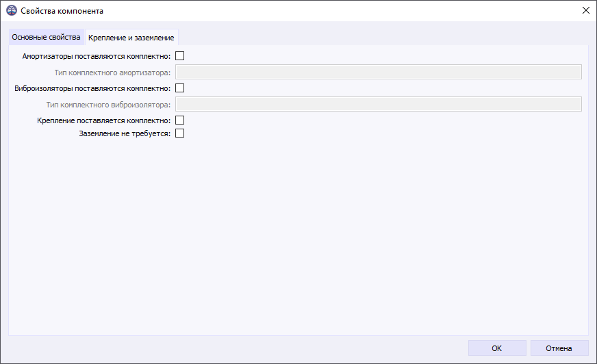The image size is (597, 364).
Task: Click the Амортизаторы поставляются комплектно label
Action: [97, 56]
